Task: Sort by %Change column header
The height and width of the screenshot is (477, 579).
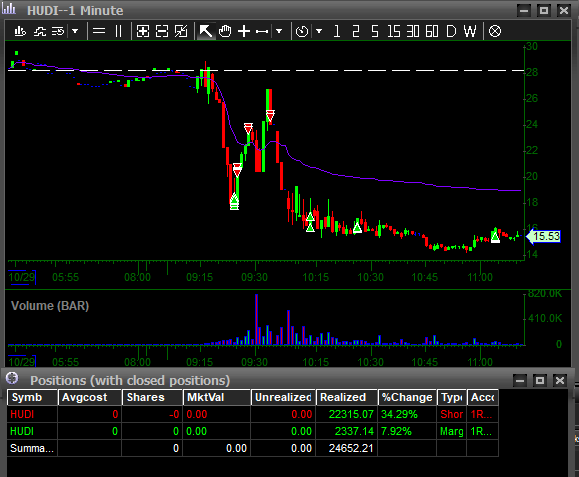Action: (407, 397)
